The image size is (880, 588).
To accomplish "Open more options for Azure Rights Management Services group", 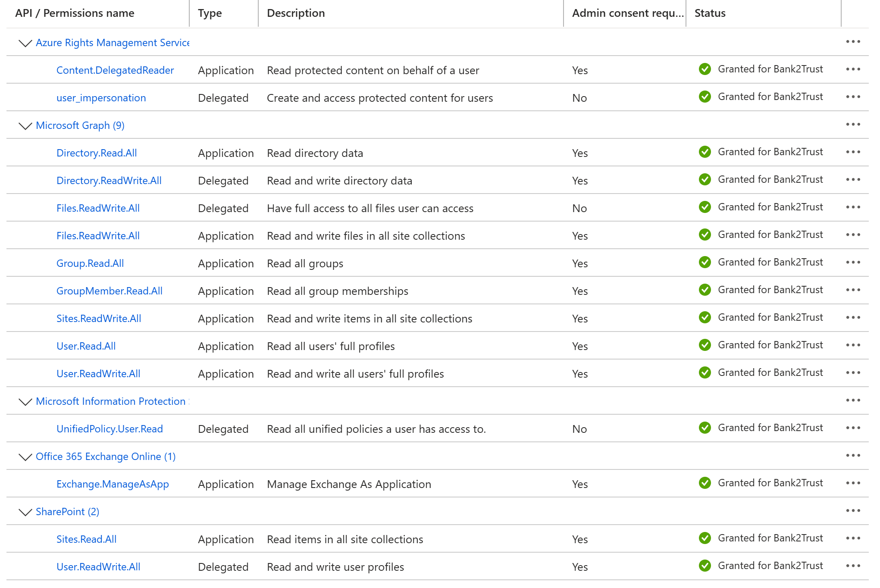I will pos(853,42).
